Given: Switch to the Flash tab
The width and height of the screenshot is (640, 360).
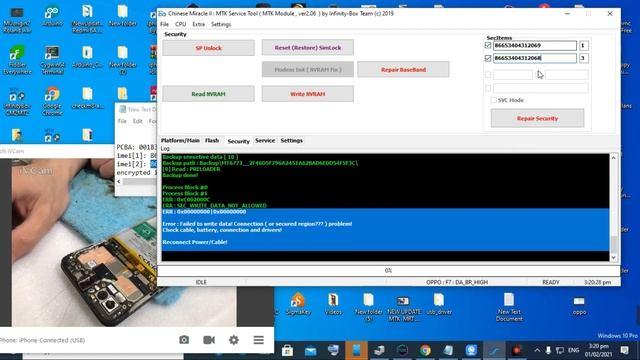Looking at the screenshot, I should pos(212,140).
